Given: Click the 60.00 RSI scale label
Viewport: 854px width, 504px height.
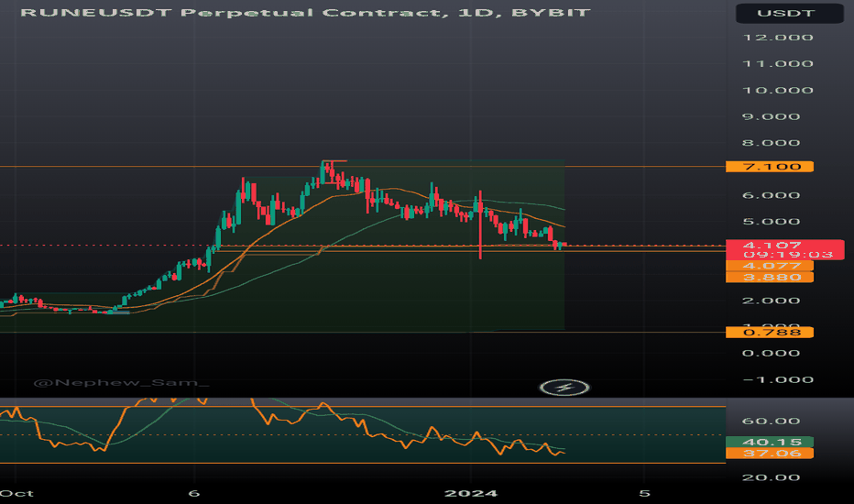Looking at the screenshot, I should (771, 422).
